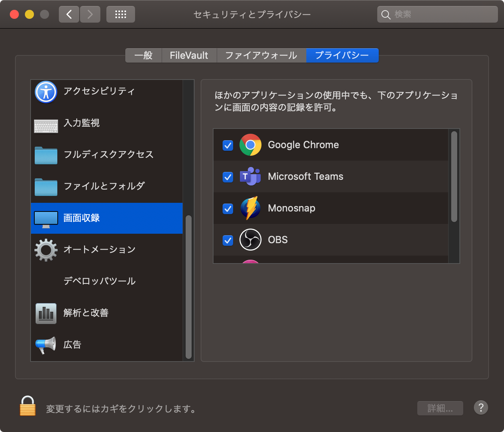Go forward with the right chevron
The height and width of the screenshot is (432, 504).
click(x=90, y=14)
